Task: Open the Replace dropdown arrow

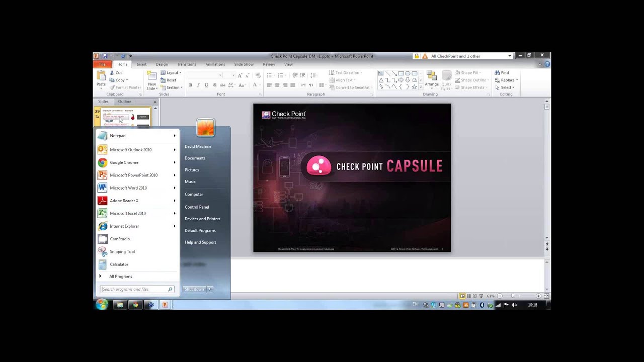Action: tap(517, 80)
